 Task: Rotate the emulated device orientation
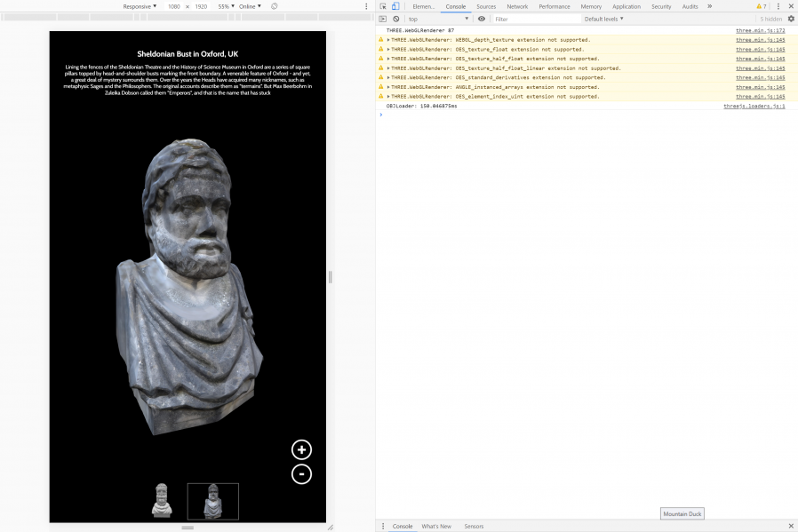coord(273,6)
